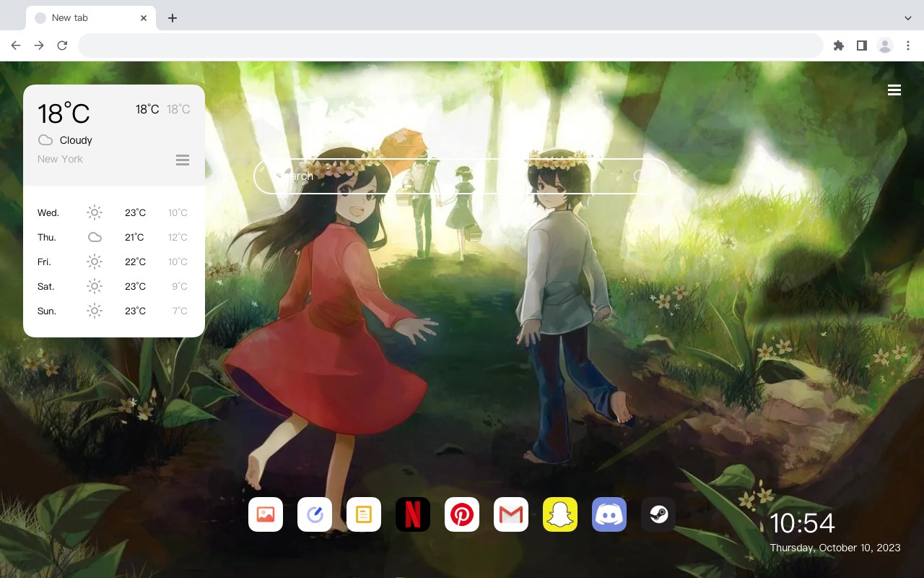Open a new browser tab
Screen dimensions: 924x578
click(x=172, y=18)
